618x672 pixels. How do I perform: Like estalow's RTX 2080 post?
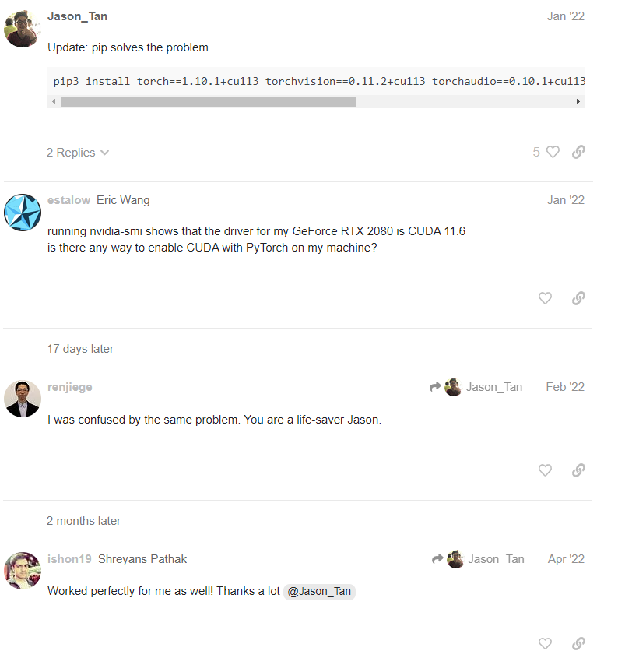point(545,298)
